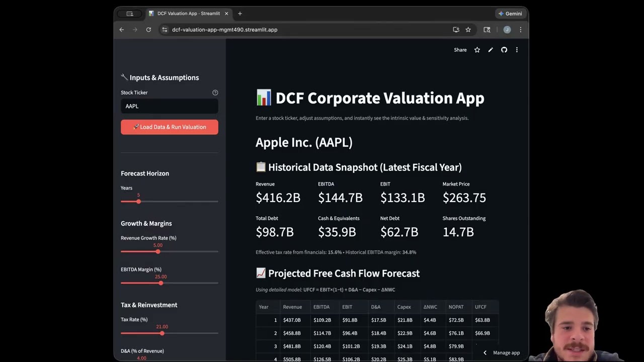
Task: Open the Chrome profile avatar
Action: [507, 30]
